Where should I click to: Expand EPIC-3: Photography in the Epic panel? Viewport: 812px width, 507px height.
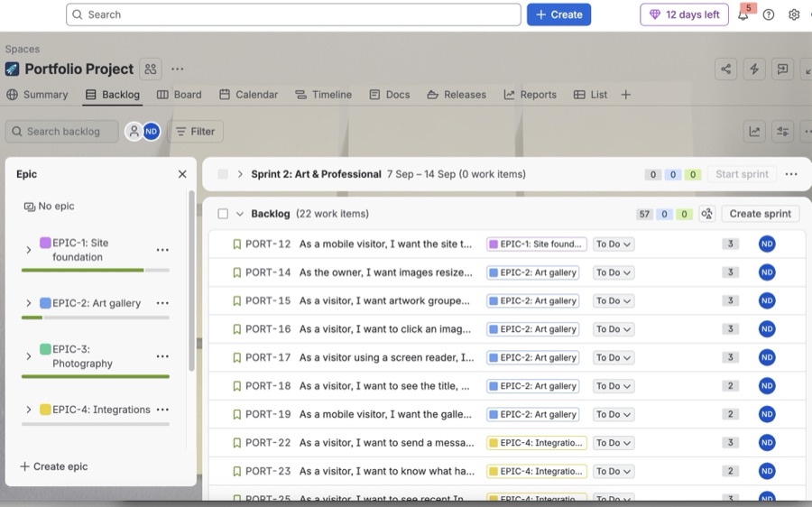[x=29, y=356]
